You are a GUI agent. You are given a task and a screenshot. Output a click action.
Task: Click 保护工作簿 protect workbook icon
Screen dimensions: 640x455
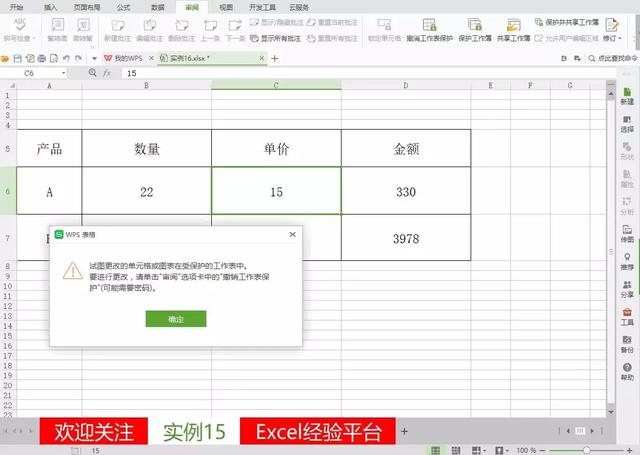(475, 25)
